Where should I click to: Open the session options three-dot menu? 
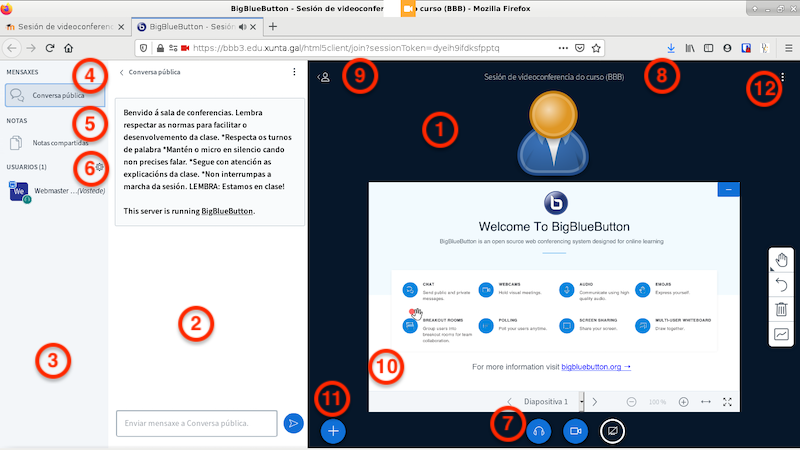click(782, 77)
